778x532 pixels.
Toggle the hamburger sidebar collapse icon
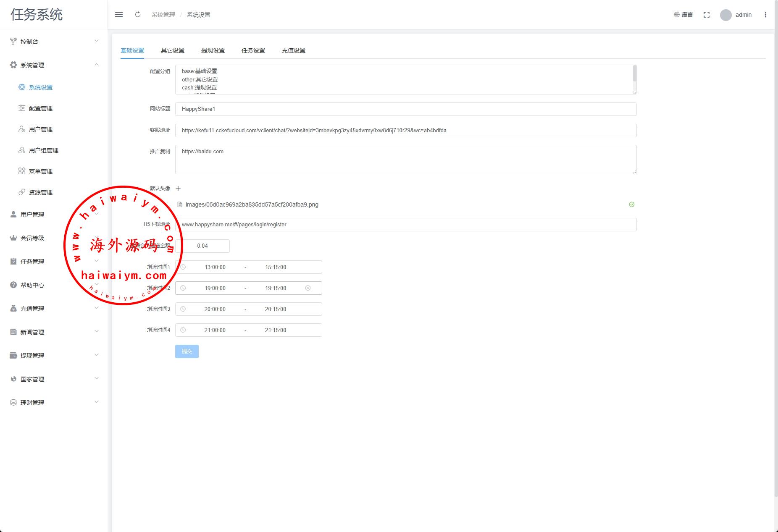pos(119,15)
